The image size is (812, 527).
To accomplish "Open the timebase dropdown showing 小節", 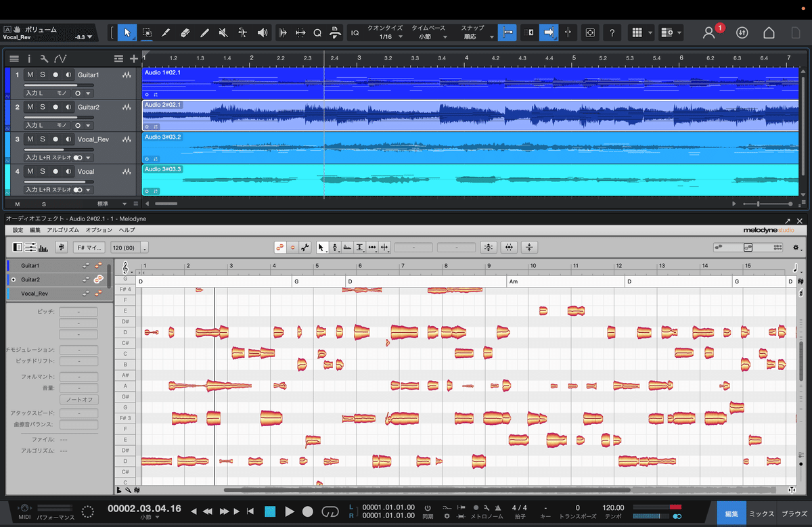I will pos(431,36).
